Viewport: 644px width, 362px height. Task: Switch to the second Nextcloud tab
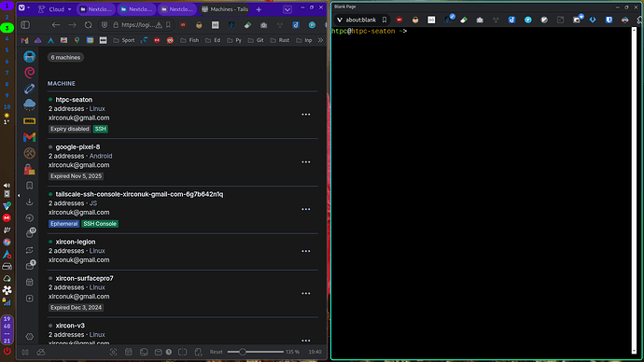click(x=136, y=9)
